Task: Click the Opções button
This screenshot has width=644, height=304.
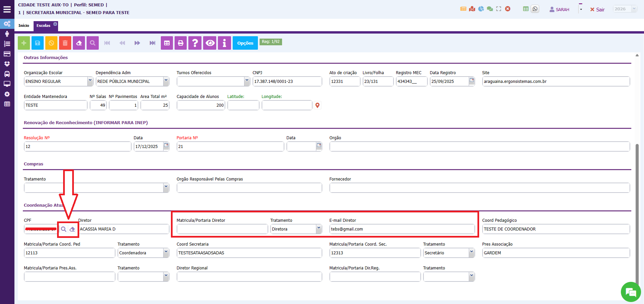Action: 245,43
